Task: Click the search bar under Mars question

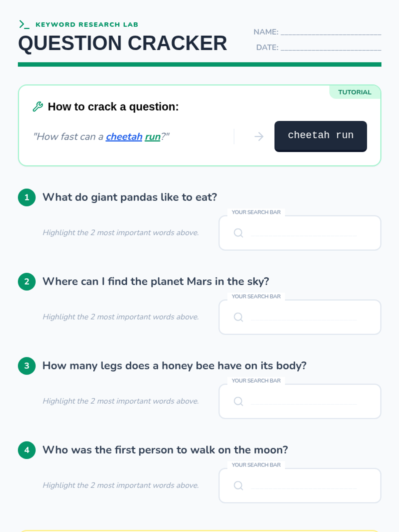Action: [303, 317]
